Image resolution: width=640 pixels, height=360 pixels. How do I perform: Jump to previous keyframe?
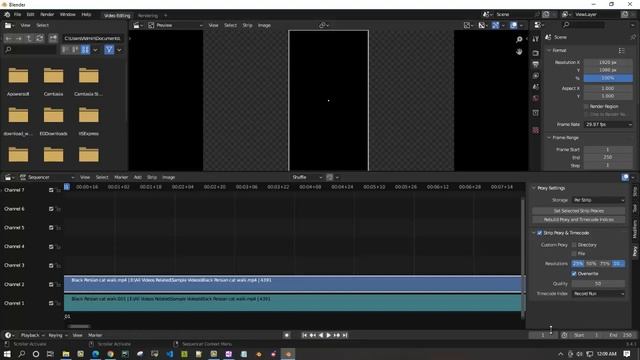tap(312, 335)
